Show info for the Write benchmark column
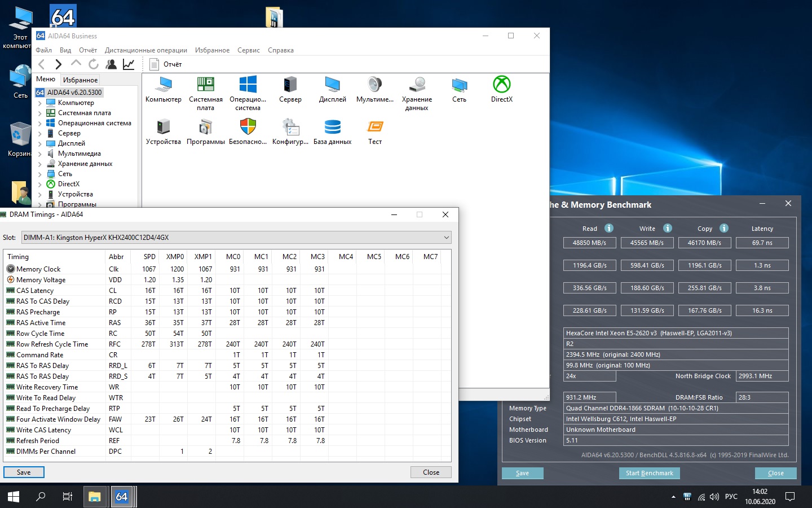Viewport: 812px width, 508px height. point(668,228)
